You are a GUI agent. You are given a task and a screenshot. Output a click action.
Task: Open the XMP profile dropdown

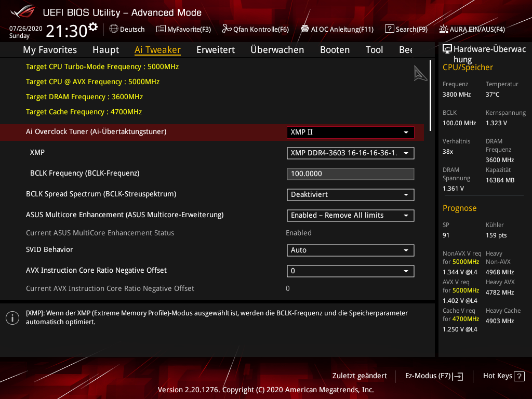351,153
